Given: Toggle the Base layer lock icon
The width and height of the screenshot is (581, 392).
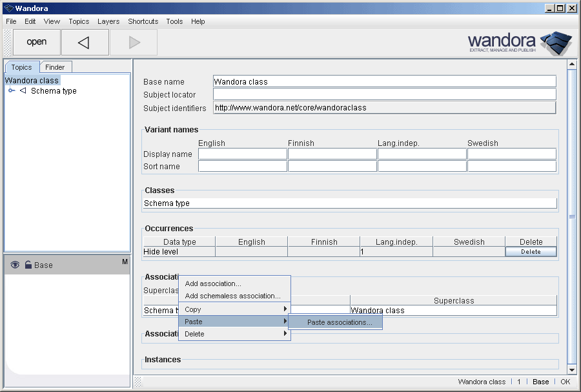Looking at the screenshot, I should pos(28,265).
